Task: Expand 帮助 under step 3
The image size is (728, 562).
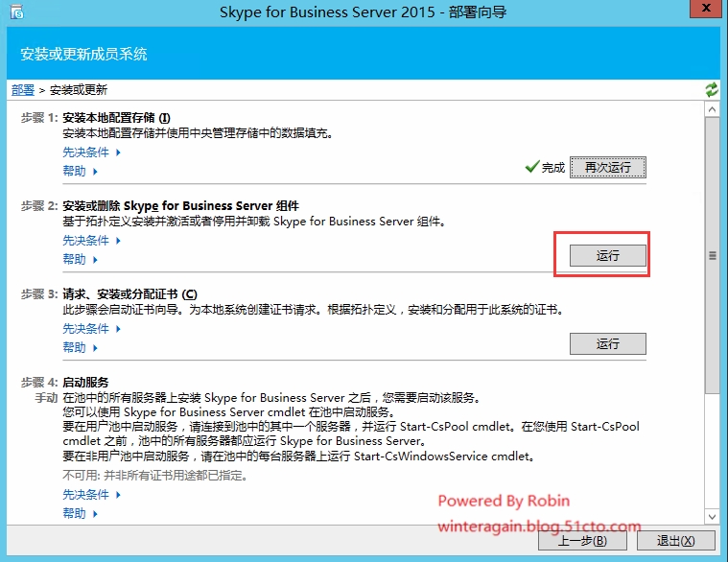Action: pos(80,347)
